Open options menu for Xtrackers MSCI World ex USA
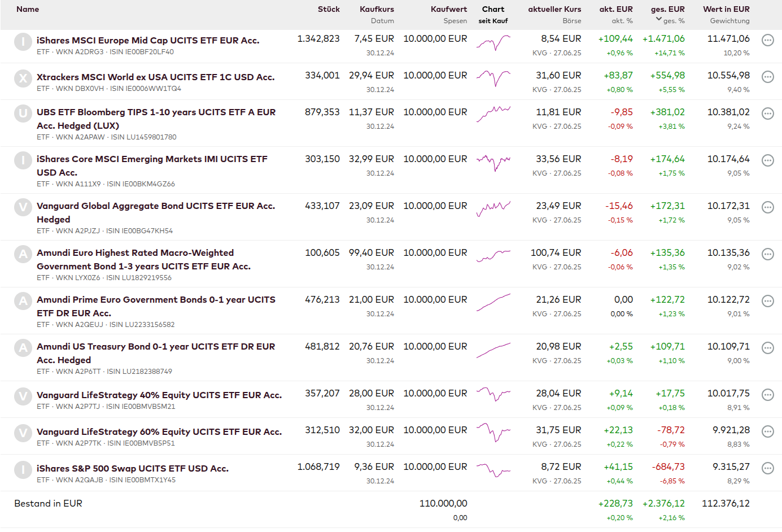 click(767, 77)
